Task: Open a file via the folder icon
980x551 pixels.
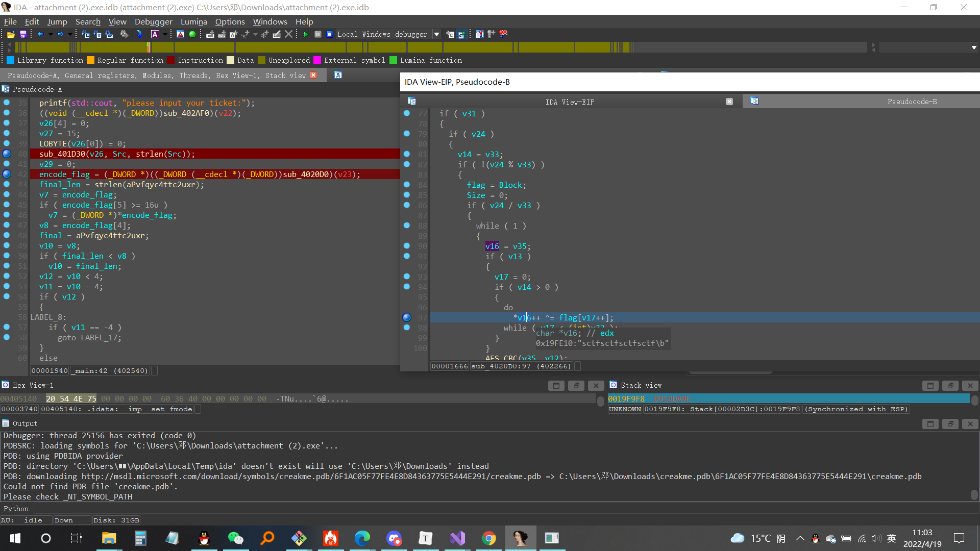Action: tap(11, 34)
